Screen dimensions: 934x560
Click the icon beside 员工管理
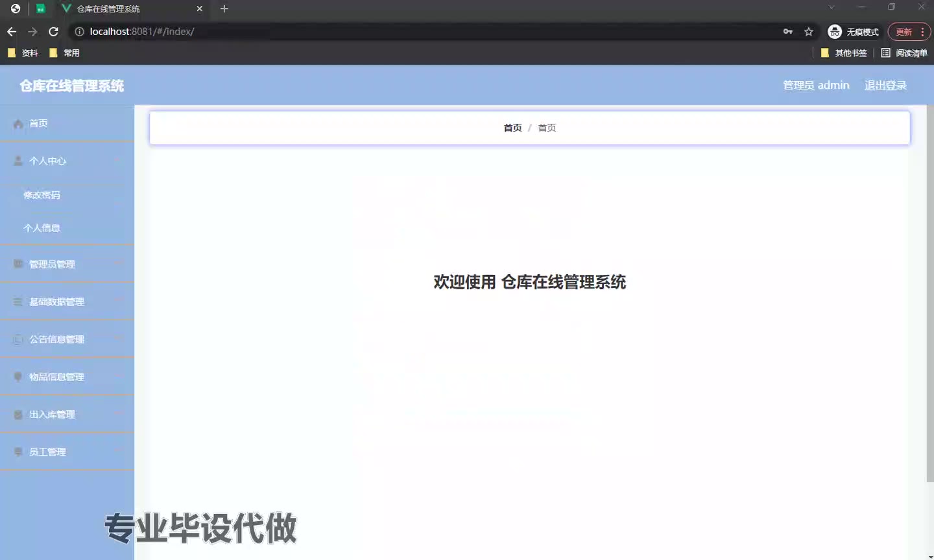(18, 452)
